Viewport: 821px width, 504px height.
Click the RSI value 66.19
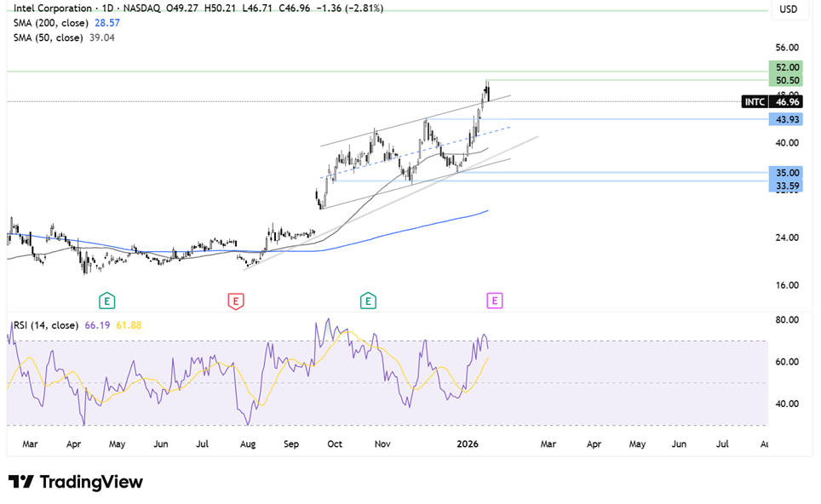[97, 325]
